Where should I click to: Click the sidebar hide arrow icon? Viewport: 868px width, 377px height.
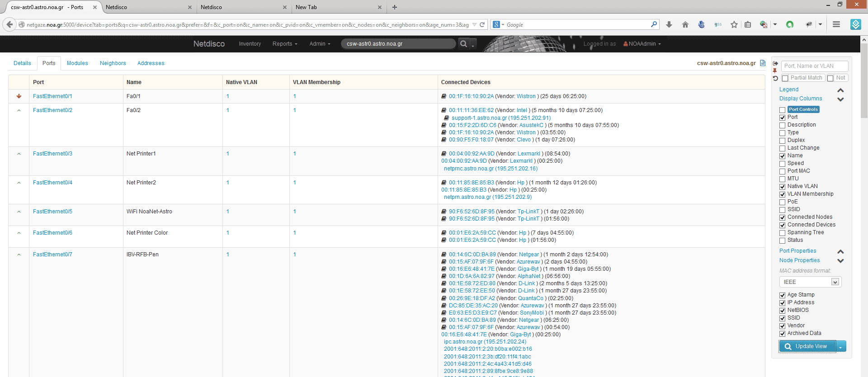pos(775,64)
